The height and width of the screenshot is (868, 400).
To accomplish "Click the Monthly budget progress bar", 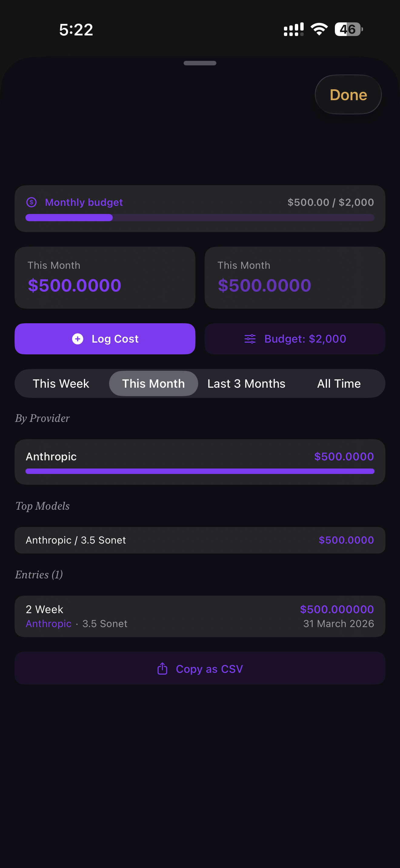I will tap(200, 218).
